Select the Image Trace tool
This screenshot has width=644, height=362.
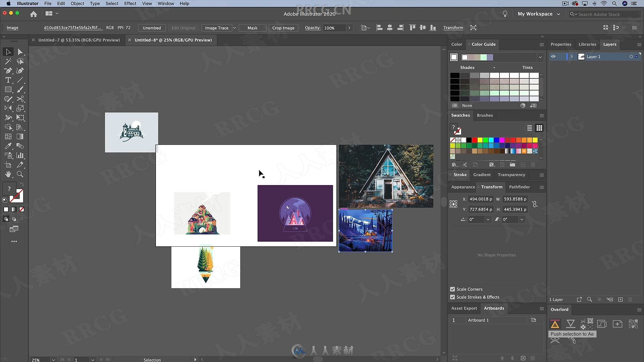[x=216, y=27]
